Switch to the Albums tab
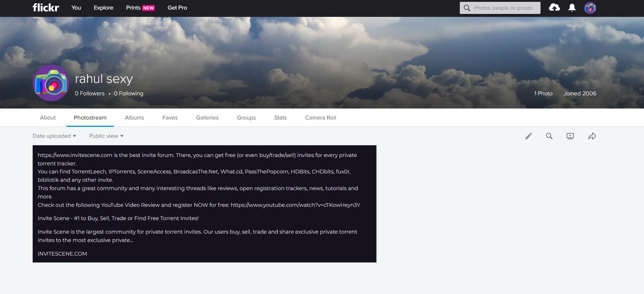 click(x=134, y=118)
